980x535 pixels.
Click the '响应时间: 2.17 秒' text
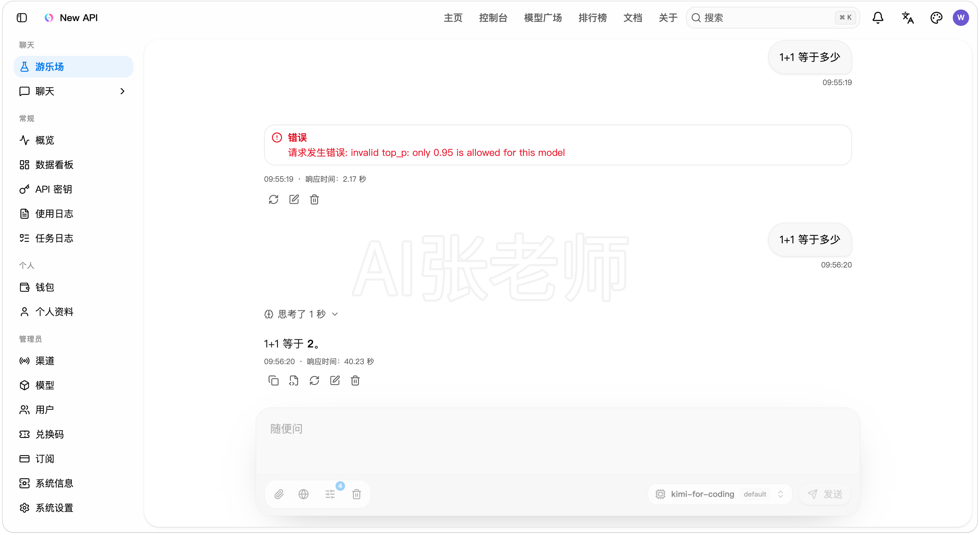[336, 179]
